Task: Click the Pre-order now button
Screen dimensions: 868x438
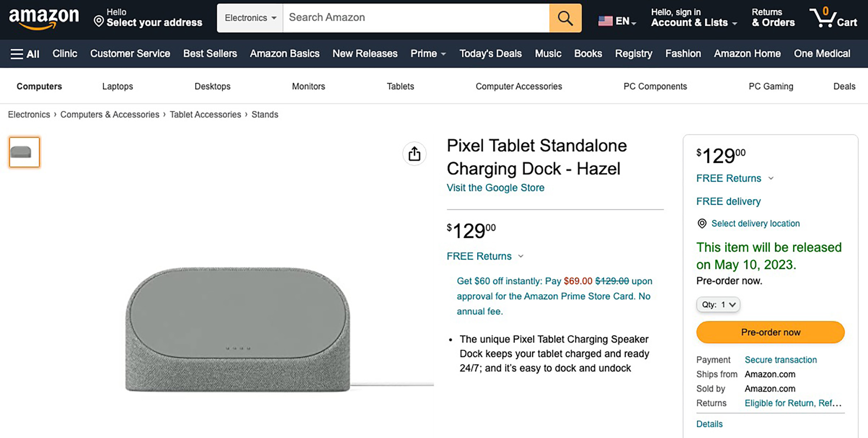Action: click(770, 332)
